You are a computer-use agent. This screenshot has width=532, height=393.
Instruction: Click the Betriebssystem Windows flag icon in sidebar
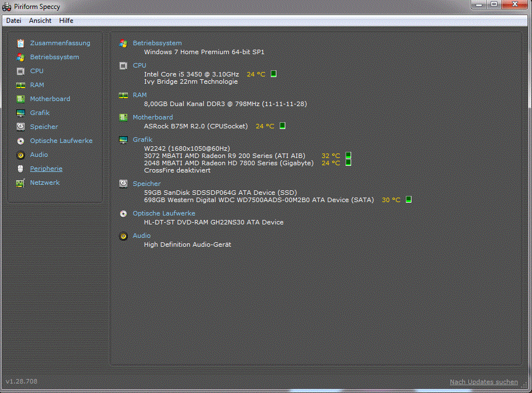[x=21, y=57]
